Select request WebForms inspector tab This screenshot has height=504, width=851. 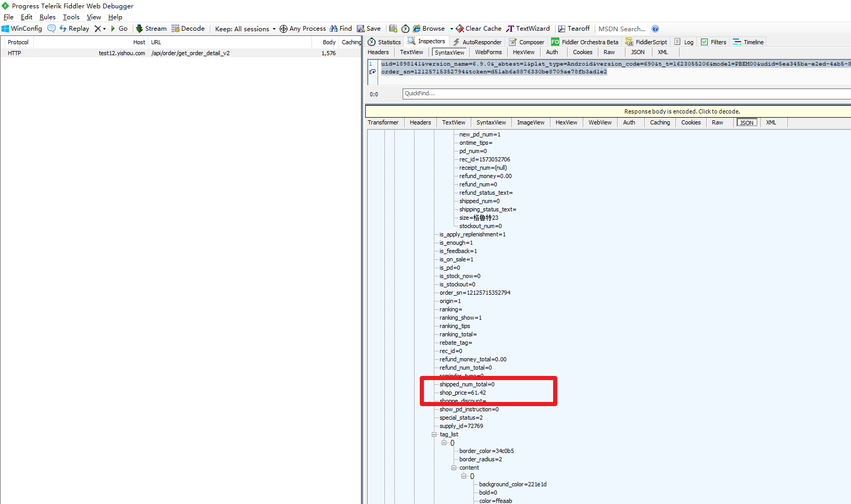pyautogui.click(x=489, y=52)
